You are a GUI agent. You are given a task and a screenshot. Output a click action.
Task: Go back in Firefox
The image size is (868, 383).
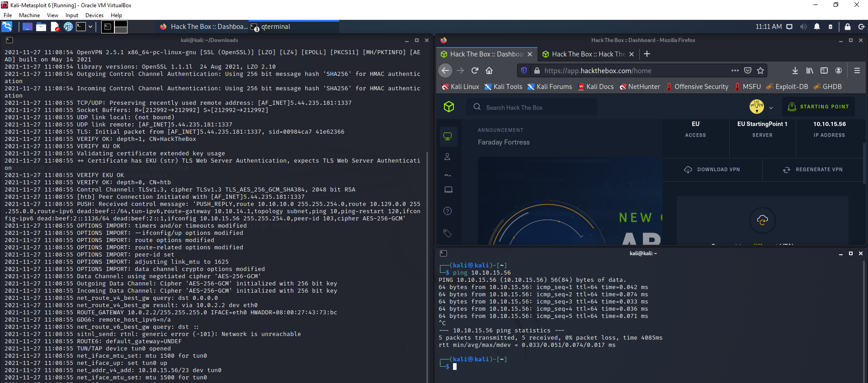[445, 70]
